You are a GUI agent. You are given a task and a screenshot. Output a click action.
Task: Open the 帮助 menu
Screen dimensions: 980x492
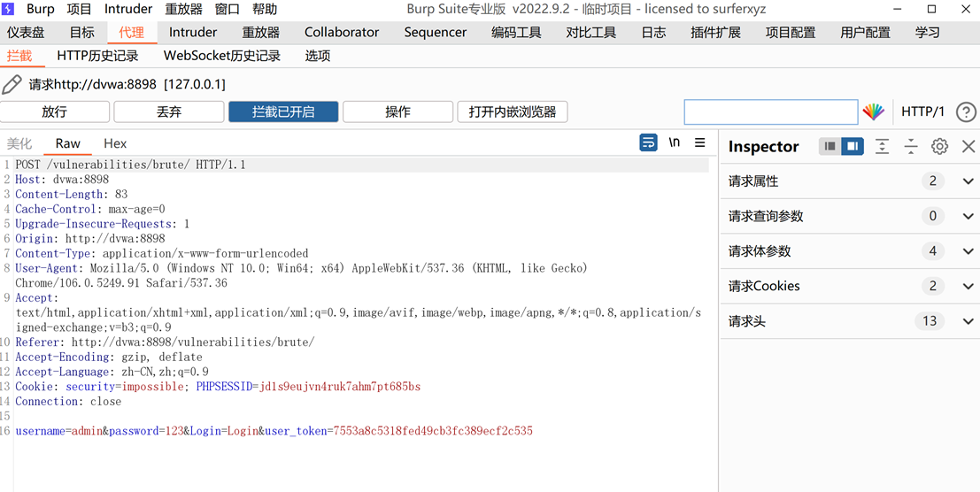coord(265,10)
